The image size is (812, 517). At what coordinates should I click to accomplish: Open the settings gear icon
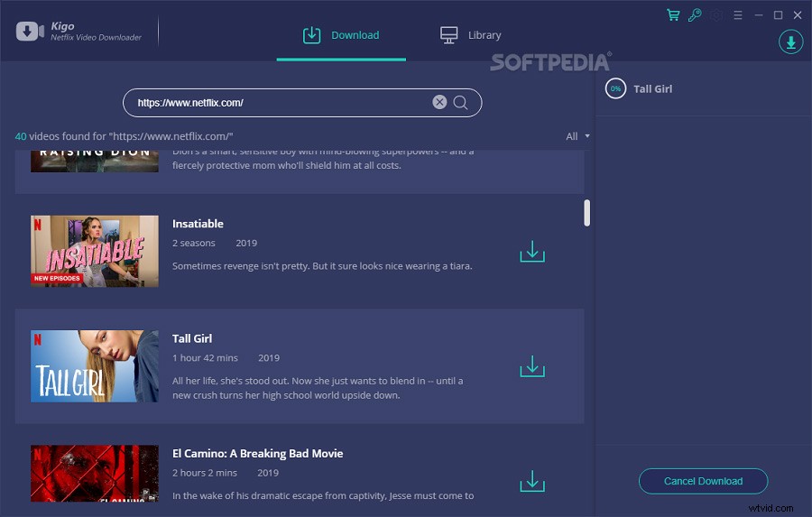coord(716,15)
